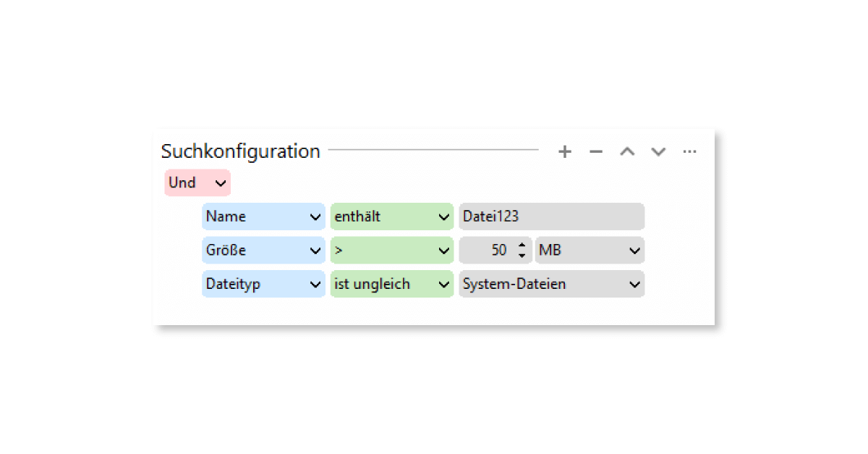Image resolution: width=868 pixels, height=454 pixels.
Task: Add a new search condition with plus icon
Action: click(565, 151)
